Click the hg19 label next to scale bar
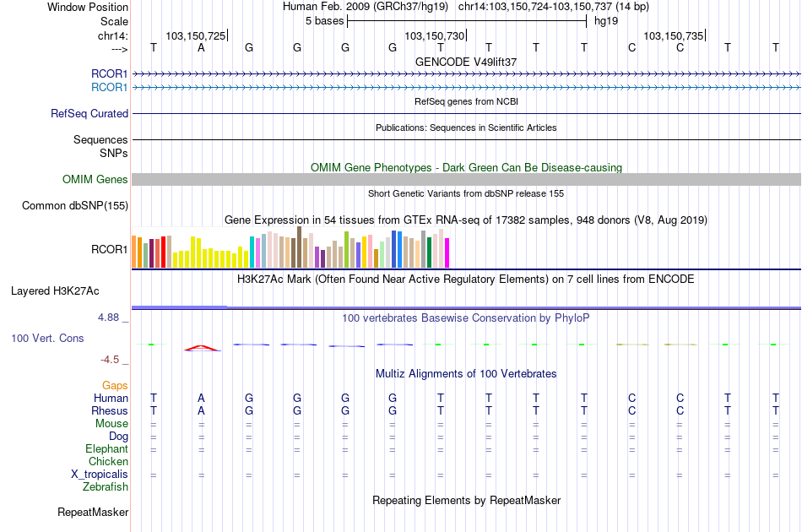 click(606, 21)
